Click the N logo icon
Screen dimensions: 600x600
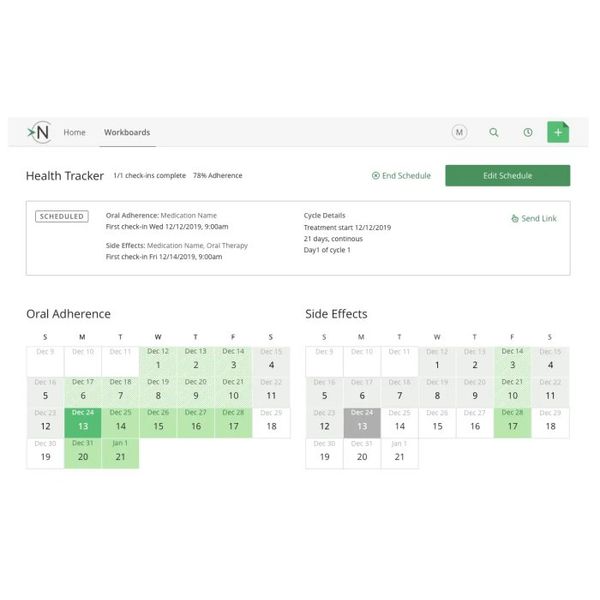39,132
